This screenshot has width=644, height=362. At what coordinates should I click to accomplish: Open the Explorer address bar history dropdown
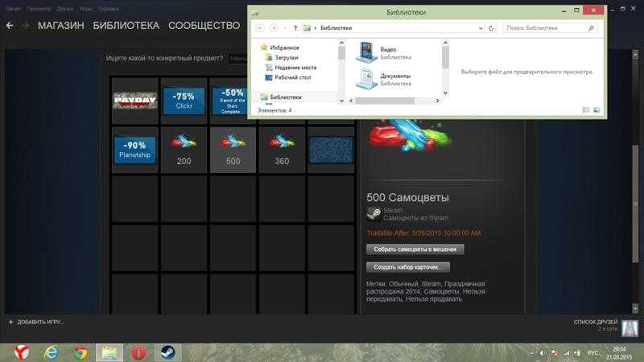tap(481, 28)
